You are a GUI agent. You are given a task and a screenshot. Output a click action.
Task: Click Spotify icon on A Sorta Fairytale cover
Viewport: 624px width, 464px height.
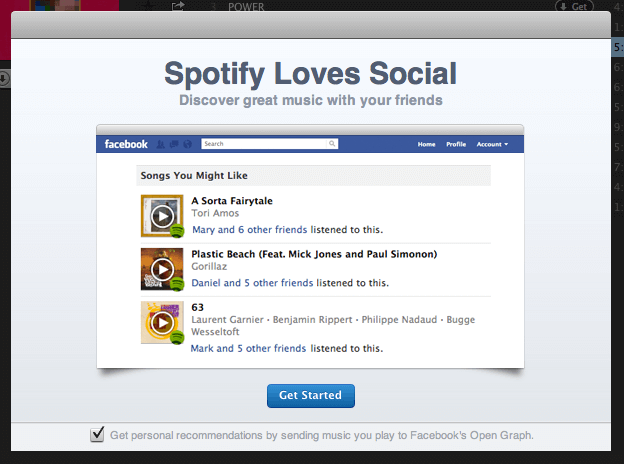177,231
